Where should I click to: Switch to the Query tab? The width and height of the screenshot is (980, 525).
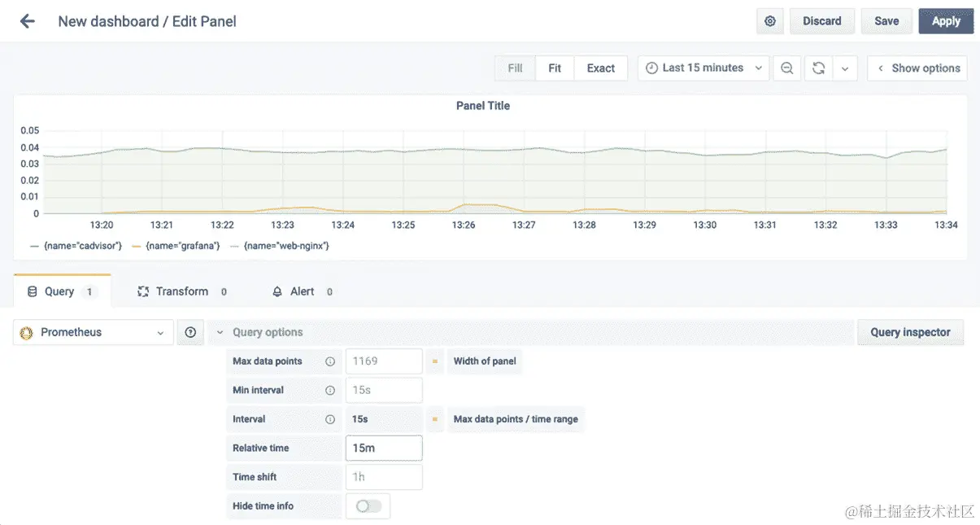click(x=62, y=291)
